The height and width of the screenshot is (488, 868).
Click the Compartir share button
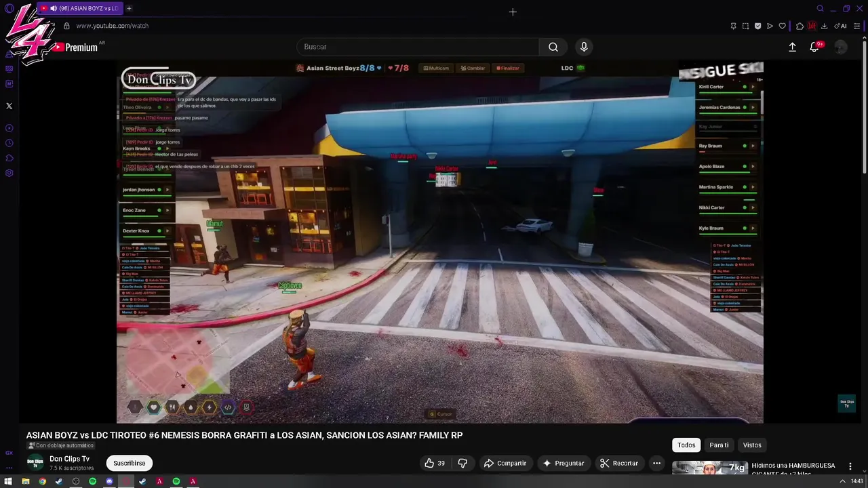coord(505,463)
